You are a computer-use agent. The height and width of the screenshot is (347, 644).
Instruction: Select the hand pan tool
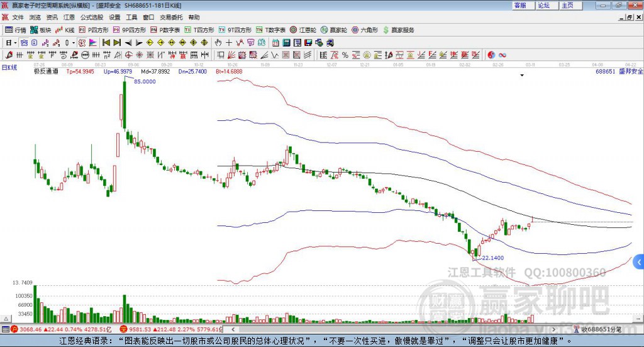[218, 43]
